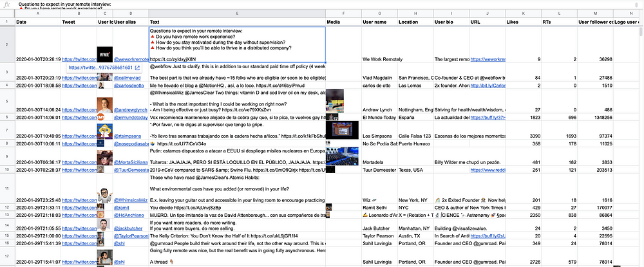
Task: Open @TaylorPearson user alias link
Action: click(131, 236)
